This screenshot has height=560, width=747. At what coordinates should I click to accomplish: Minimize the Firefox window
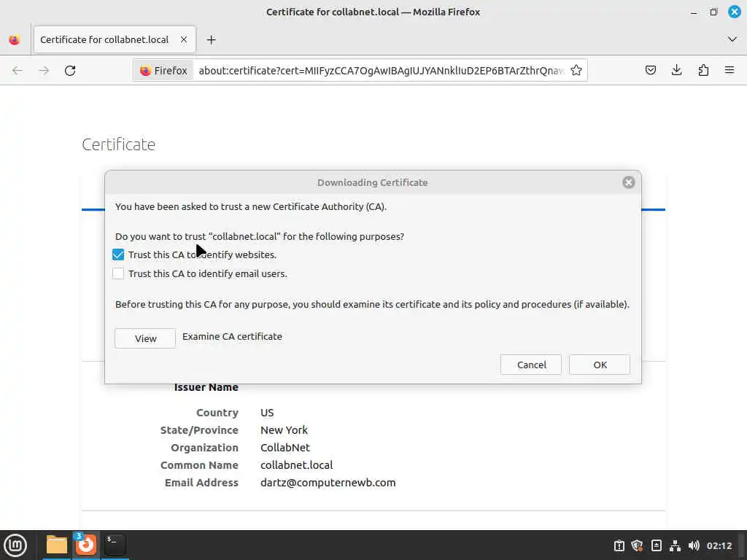(694, 12)
